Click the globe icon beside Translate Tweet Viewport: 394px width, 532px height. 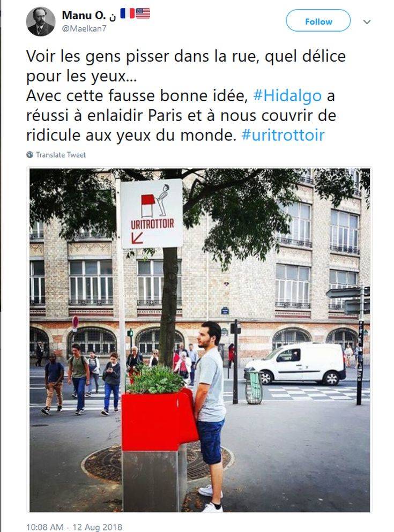pyautogui.click(x=30, y=155)
